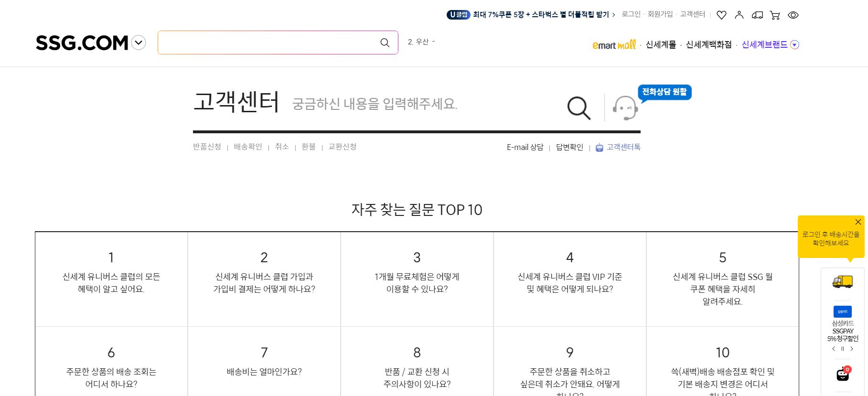Show next sidebar banner
The image size is (868, 396).
[x=852, y=349]
